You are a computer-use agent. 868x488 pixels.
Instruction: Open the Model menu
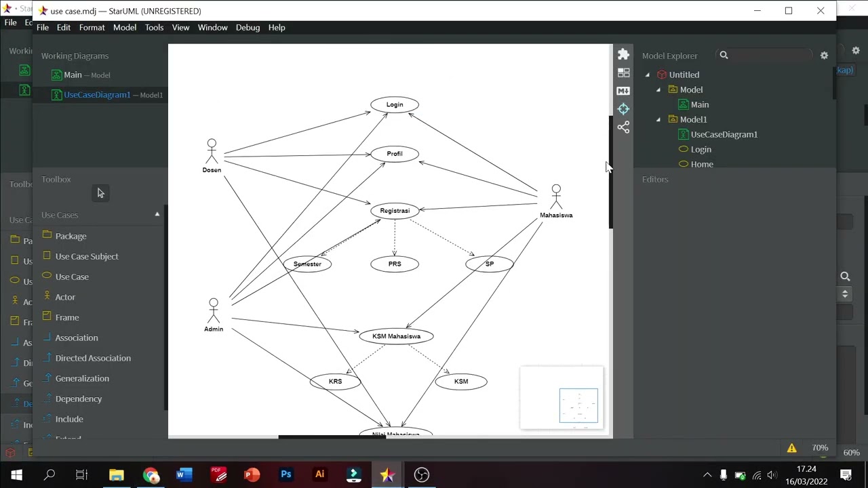125,27
